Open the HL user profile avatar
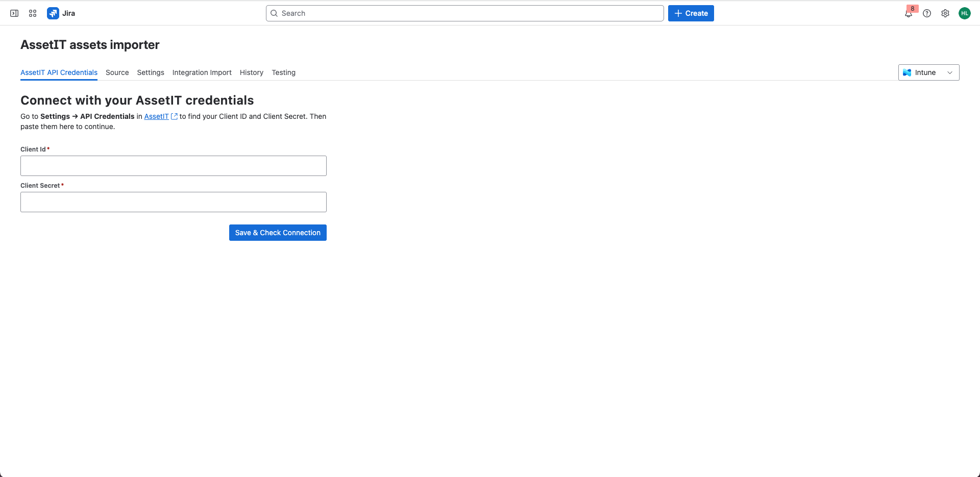 pyautogui.click(x=964, y=13)
